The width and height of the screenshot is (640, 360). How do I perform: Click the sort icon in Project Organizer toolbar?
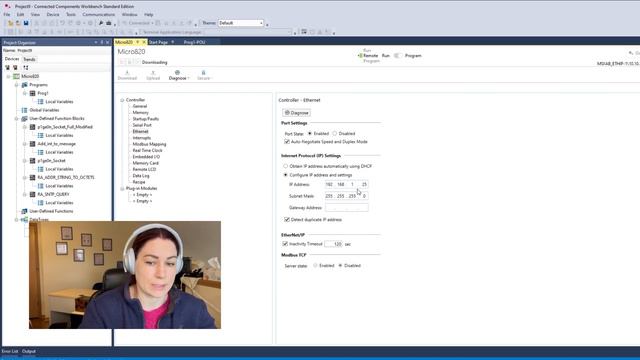pyautogui.click(x=26, y=67)
